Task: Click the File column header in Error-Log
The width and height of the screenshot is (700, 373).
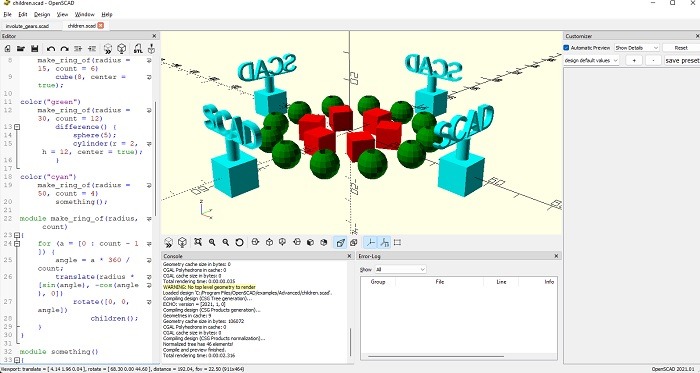Action: (x=439, y=282)
